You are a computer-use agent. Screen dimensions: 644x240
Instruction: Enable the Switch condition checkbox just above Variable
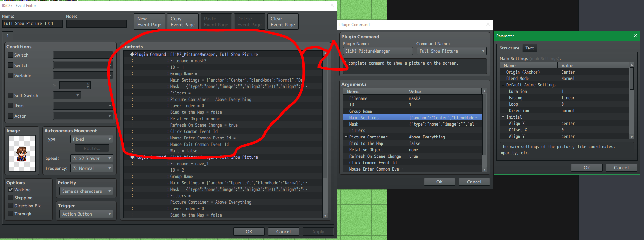pos(11,65)
